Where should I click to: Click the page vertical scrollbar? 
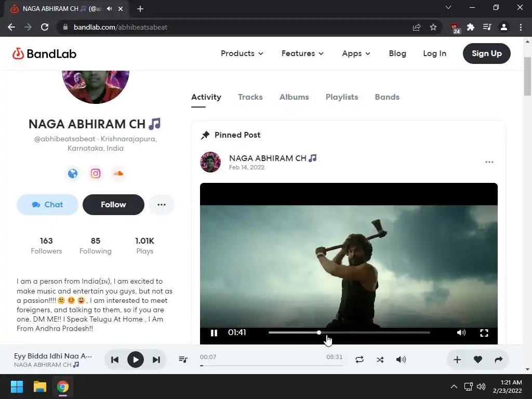tap(527, 76)
